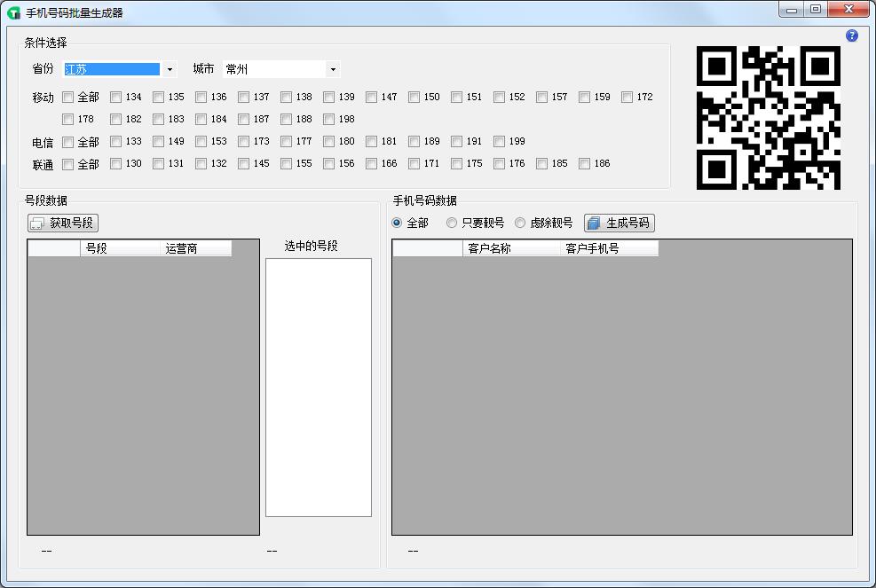This screenshot has height=588, width=876.
Task: Enable the 186 checkbox
Action: pos(584,164)
